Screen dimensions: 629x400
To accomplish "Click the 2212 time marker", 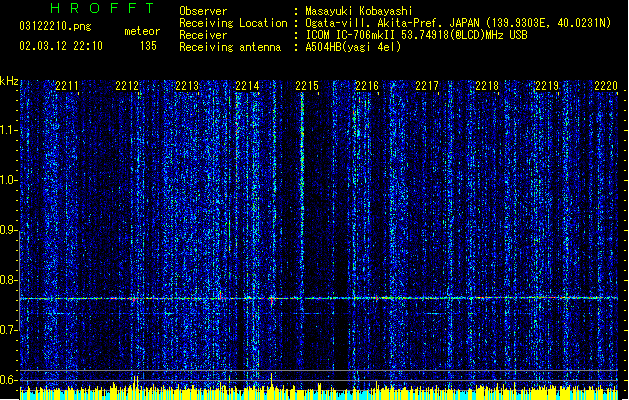I will coord(127,86).
